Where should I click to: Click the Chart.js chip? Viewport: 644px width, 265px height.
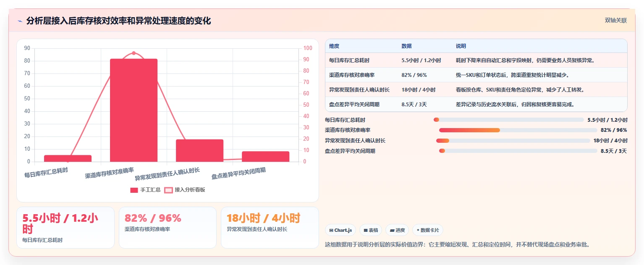(340, 230)
